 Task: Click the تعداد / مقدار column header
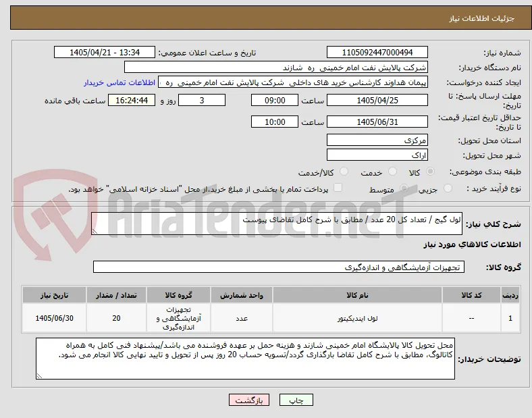point(116,295)
